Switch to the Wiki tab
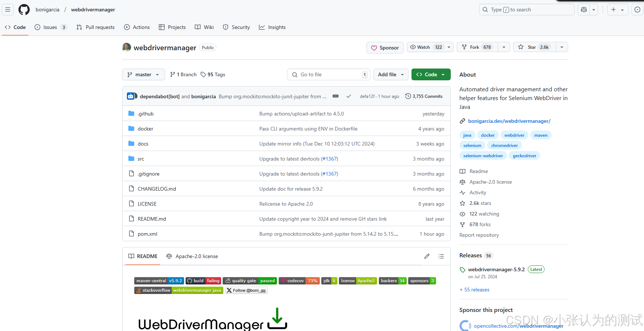 pyautogui.click(x=204, y=27)
